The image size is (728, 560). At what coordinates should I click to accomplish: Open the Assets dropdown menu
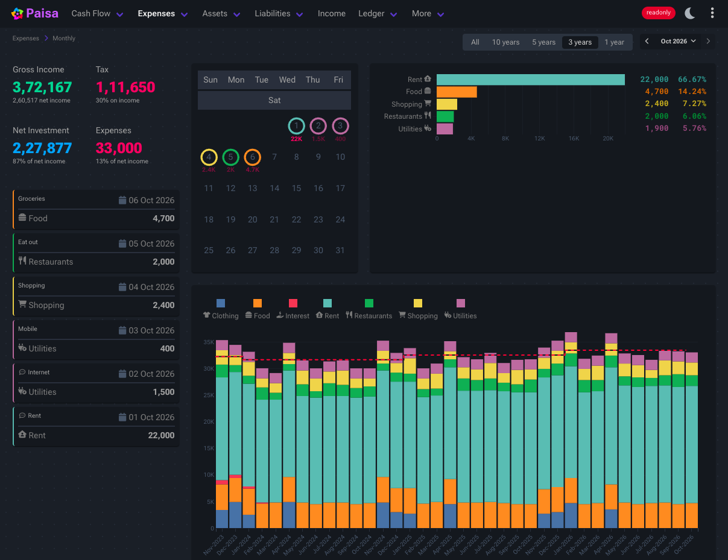click(x=221, y=13)
